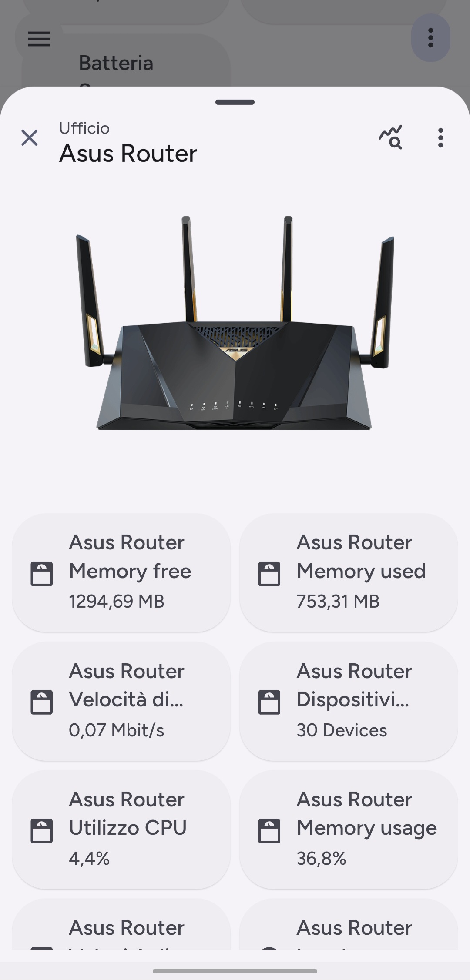Open Memory used 753,31 MB tile
Screen dimensions: 470x980
tap(349, 573)
